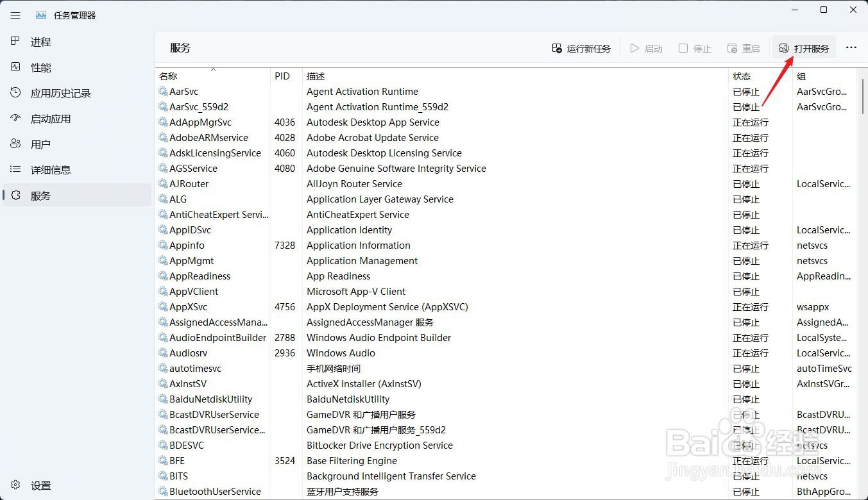Viewport: 868px width, 500px height.
Task: Sort by the 组 column header
Action: pos(824,76)
